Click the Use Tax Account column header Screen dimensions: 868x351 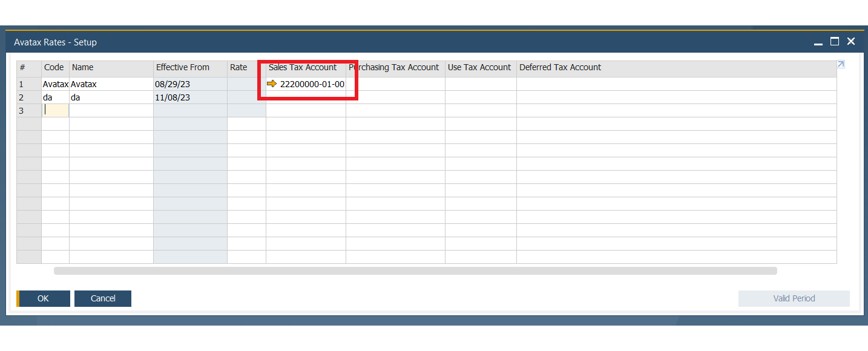pos(481,68)
